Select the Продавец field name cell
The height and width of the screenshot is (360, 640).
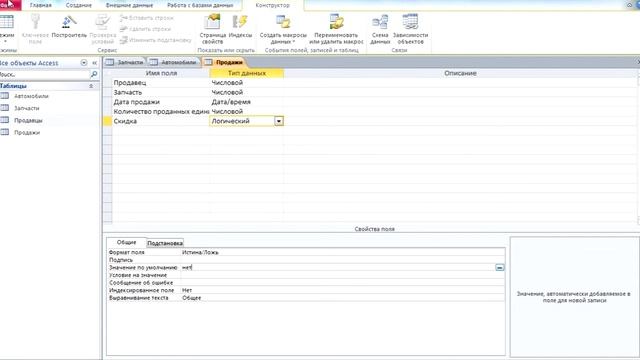click(x=161, y=82)
